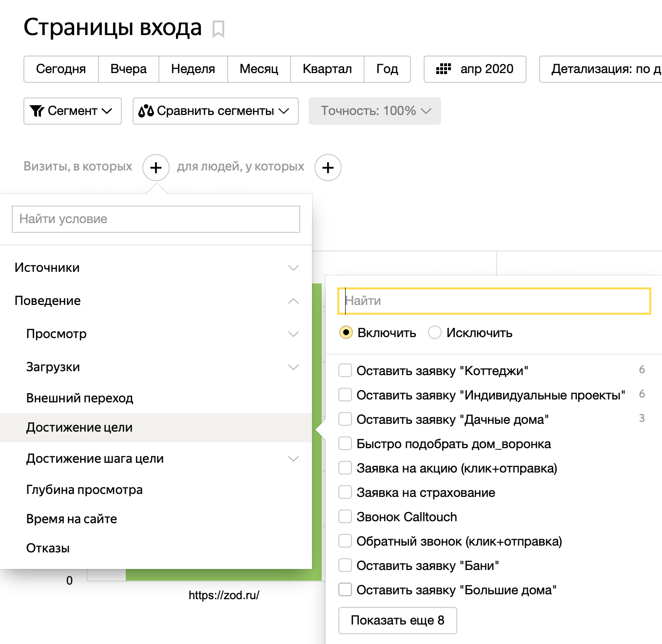This screenshot has height=644, width=662.
Task: Click the plus icon after "для людей, у которых"
Action: point(328,168)
